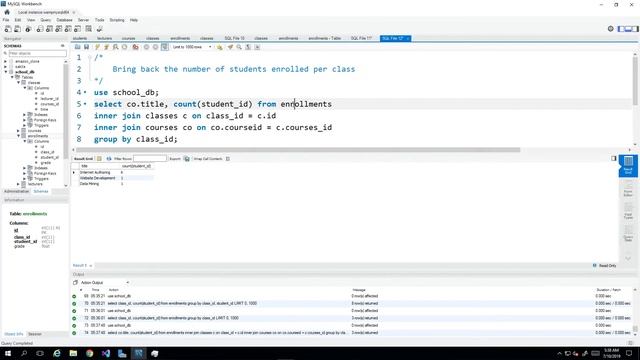Screen dimensions: 640x360
Task: Save the script with the disk icon
Action: [x=87, y=47]
